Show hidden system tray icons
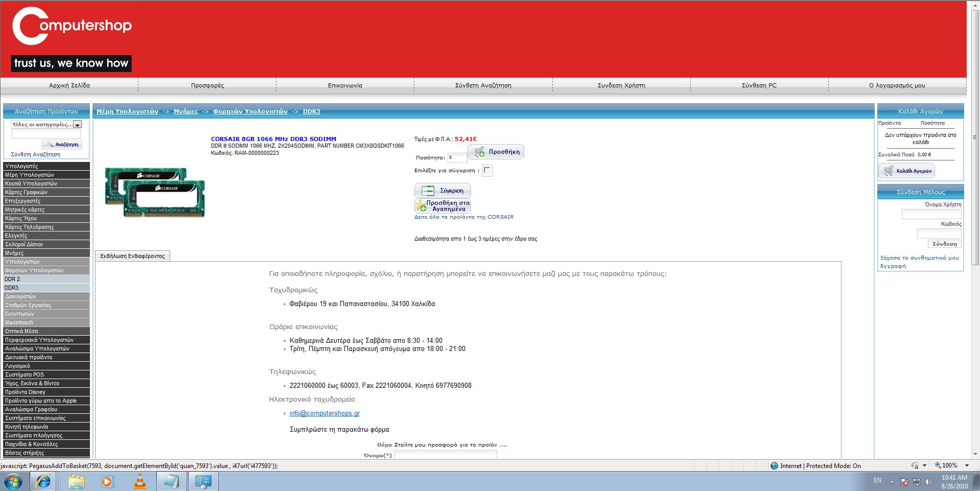980x491 pixels. pyautogui.click(x=892, y=481)
